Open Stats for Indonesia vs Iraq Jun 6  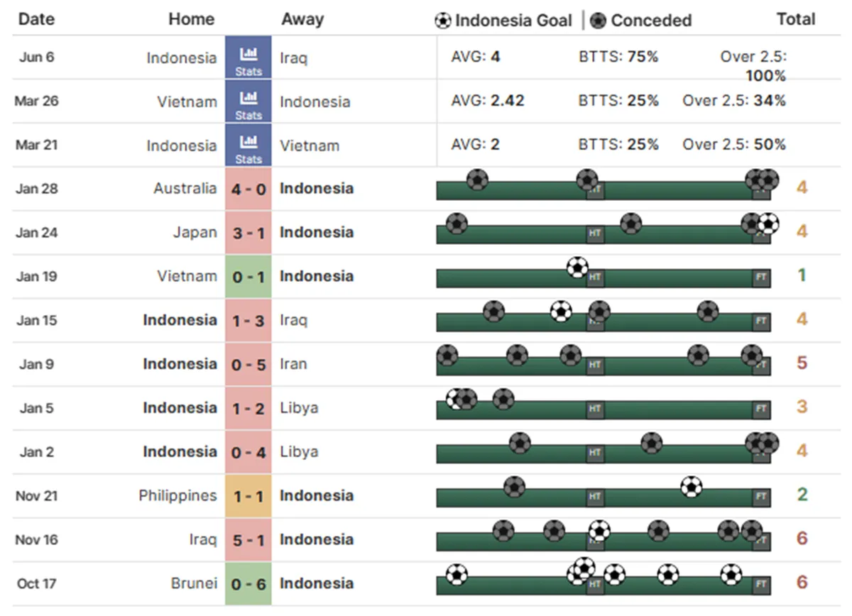click(248, 57)
